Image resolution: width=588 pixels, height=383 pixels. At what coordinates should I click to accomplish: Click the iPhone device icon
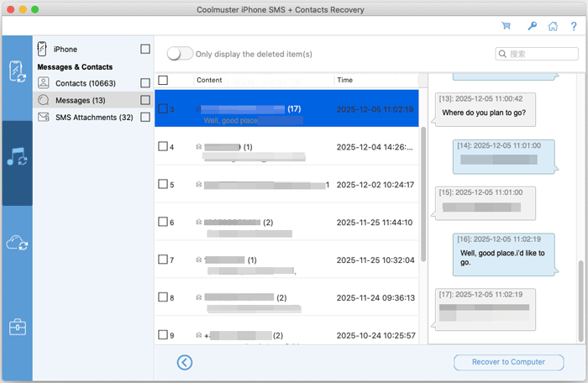[42, 49]
